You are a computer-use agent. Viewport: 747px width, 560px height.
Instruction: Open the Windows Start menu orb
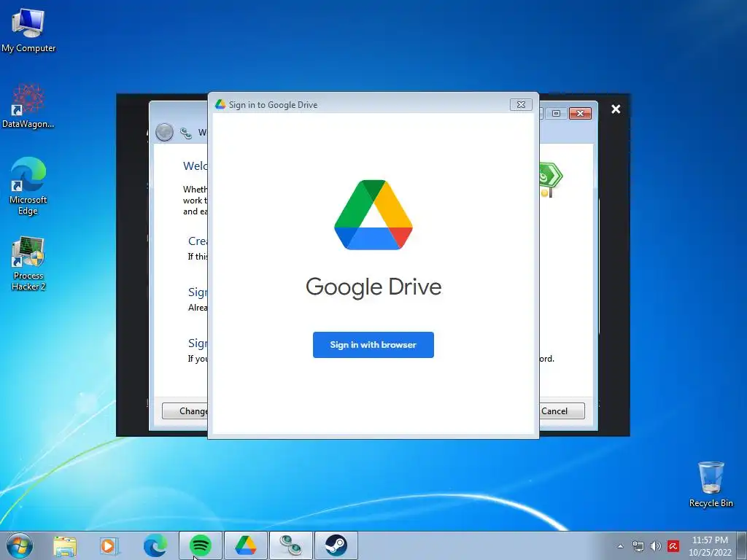click(20, 545)
